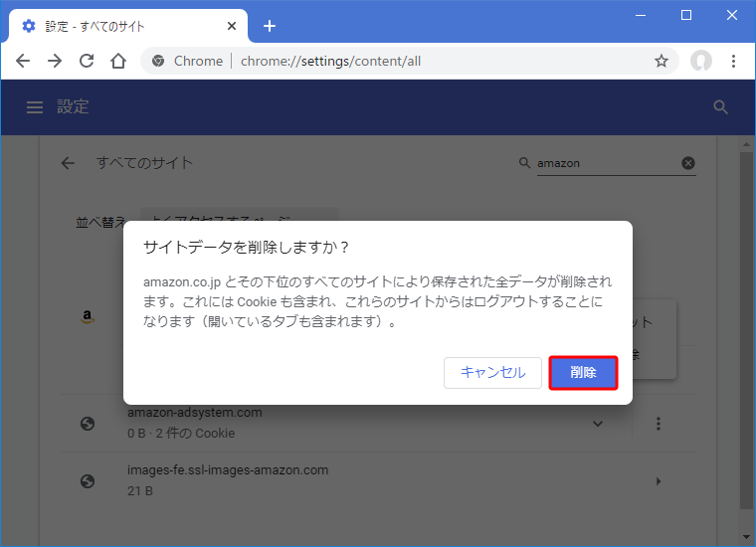Open a new browser tab
This screenshot has height=547, width=756.
269,26
